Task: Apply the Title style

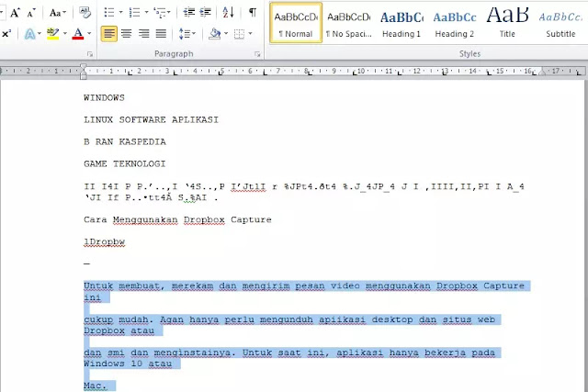Action: pos(507,23)
